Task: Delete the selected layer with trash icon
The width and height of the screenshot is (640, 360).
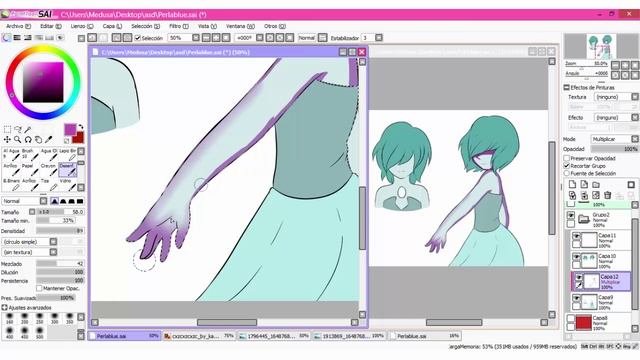Action: coord(607,196)
